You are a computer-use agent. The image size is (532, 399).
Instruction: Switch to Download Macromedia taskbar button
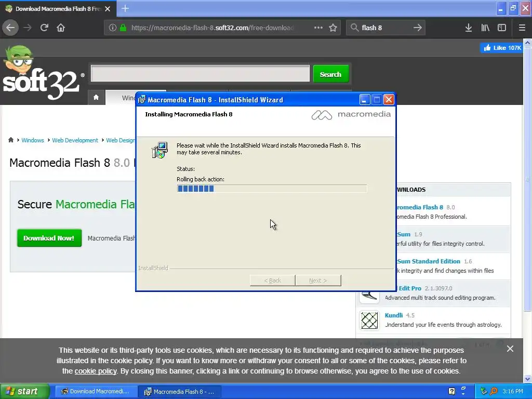pos(96,392)
